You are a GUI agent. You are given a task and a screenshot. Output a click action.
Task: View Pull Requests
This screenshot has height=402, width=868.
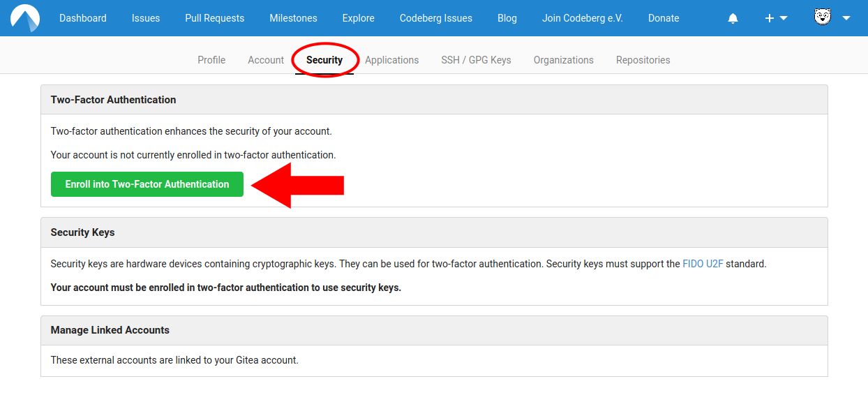click(x=214, y=17)
